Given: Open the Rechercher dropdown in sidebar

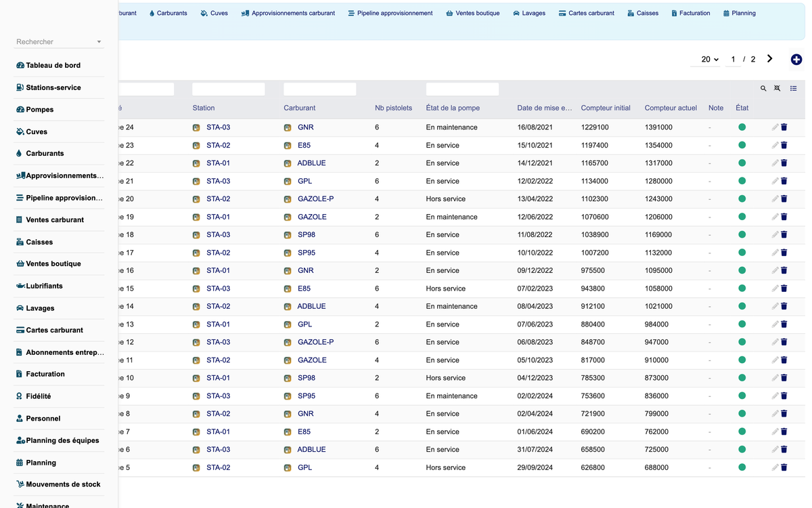Looking at the screenshot, I should [59, 42].
